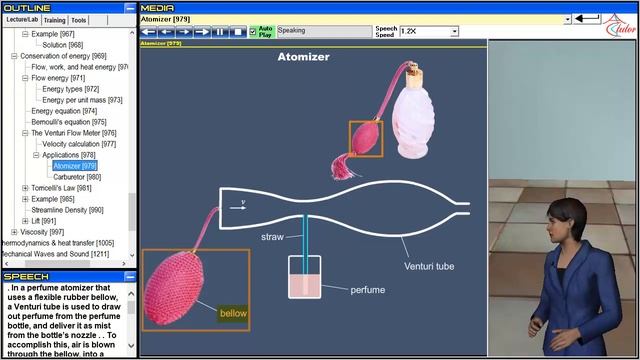
Task: Select the highlighted Atomizer [979] item
Action: (75, 166)
